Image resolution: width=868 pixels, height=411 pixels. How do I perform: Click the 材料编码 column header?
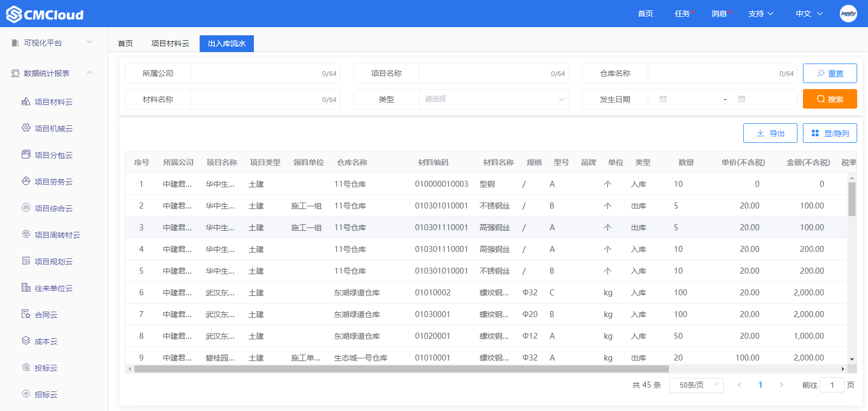click(x=433, y=162)
